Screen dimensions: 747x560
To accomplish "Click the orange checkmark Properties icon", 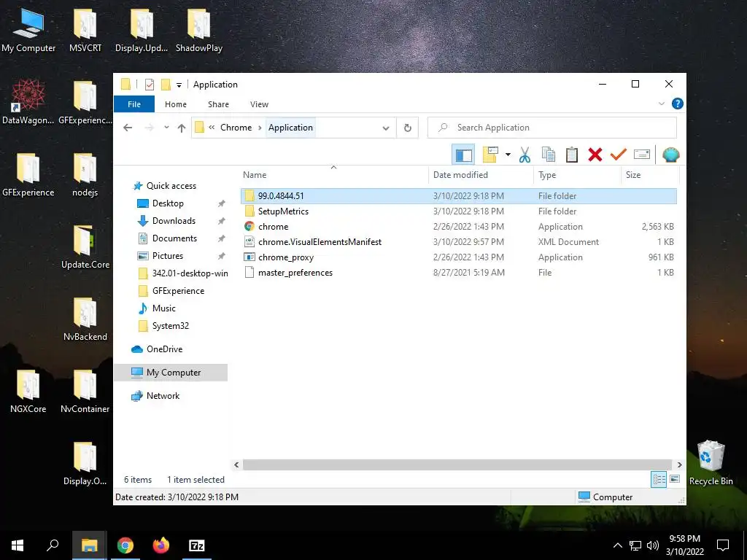I will [619, 155].
